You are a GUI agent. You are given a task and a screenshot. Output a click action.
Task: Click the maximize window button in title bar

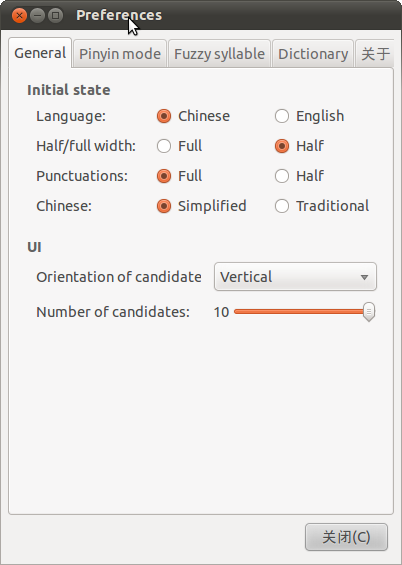pos(55,15)
